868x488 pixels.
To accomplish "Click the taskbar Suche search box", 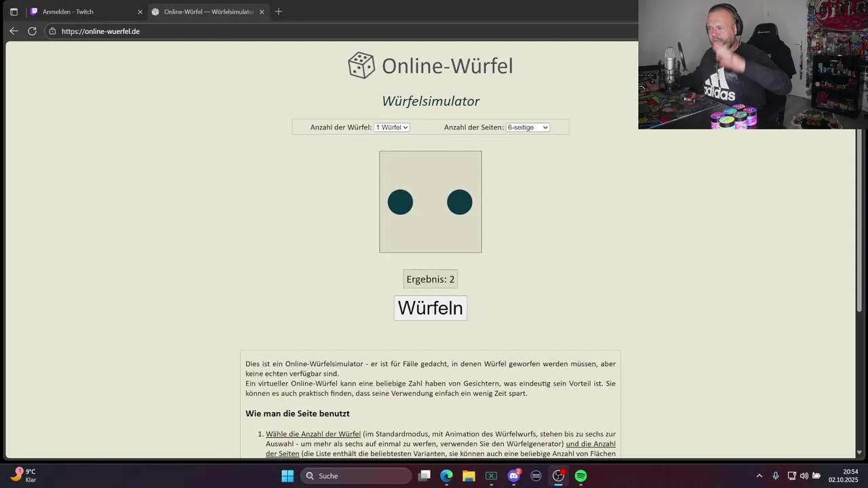I will pos(356,476).
